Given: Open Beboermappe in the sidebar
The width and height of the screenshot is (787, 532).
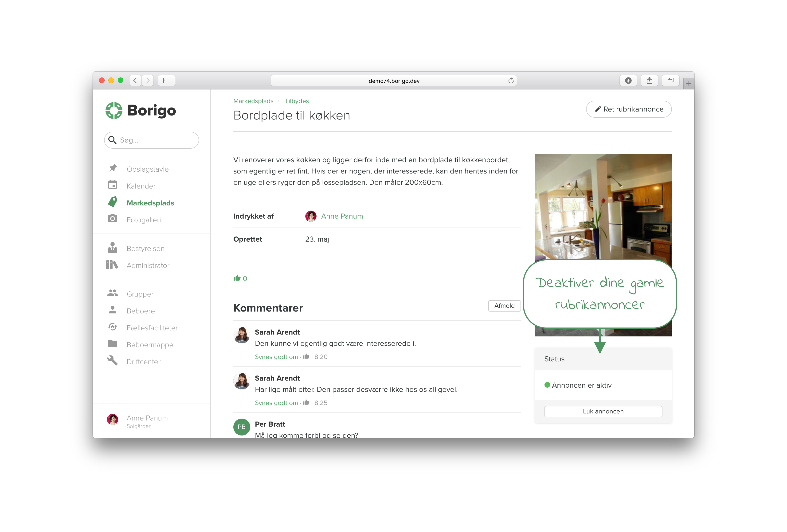Looking at the screenshot, I should [150, 345].
